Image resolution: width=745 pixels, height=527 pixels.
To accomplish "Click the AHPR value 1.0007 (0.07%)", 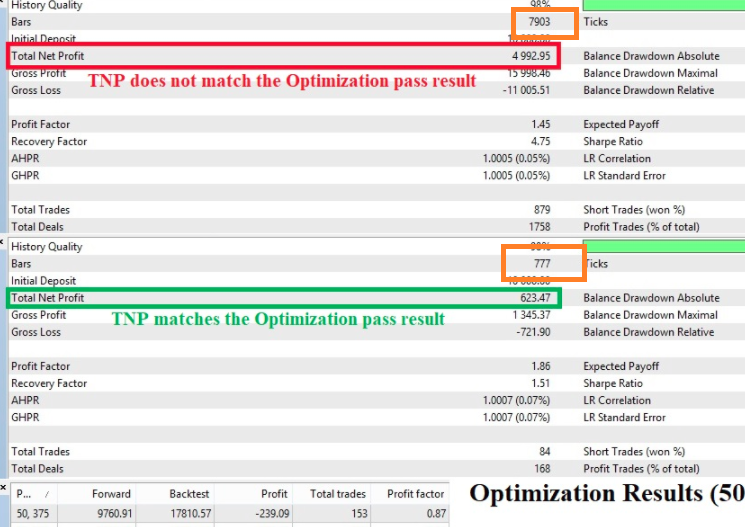I will coord(516,401).
